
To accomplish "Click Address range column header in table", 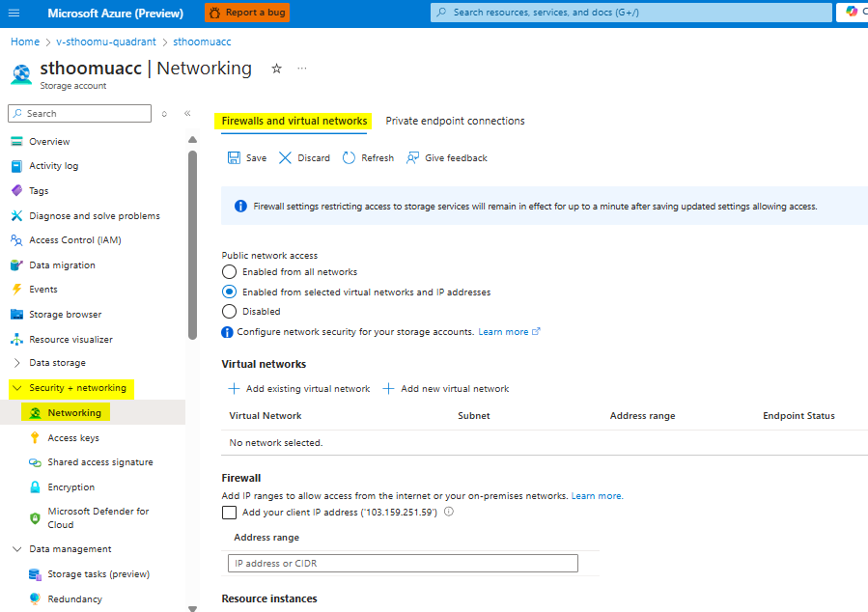I will 642,416.
